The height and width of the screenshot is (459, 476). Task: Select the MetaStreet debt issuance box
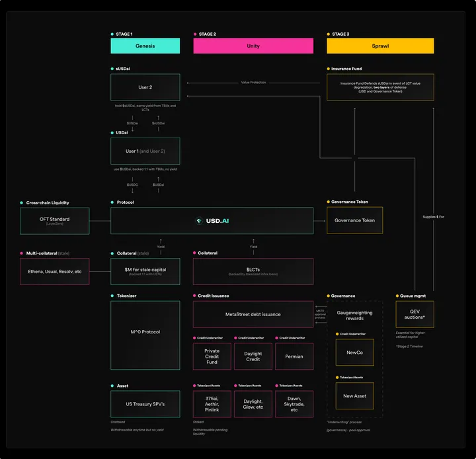[253, 314]
